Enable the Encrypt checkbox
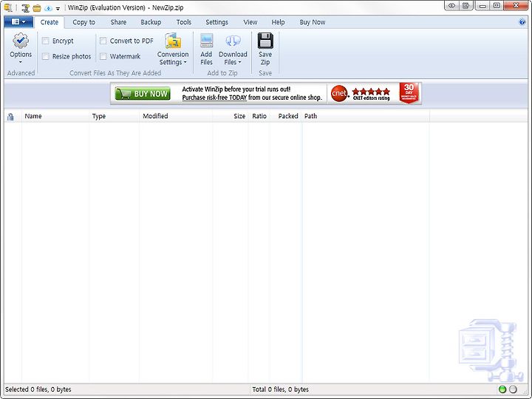The image size is (532, 399). (x=46, y=41)
